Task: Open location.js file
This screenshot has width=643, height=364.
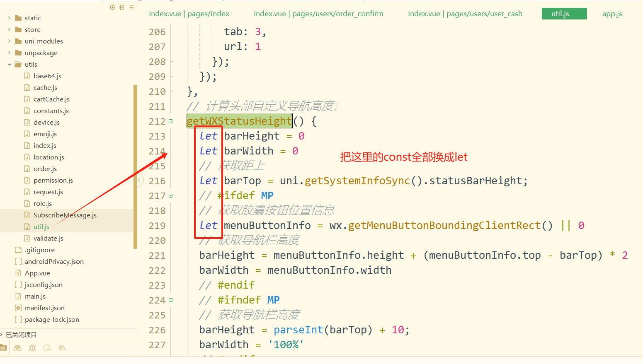Action: click(49, 157)
